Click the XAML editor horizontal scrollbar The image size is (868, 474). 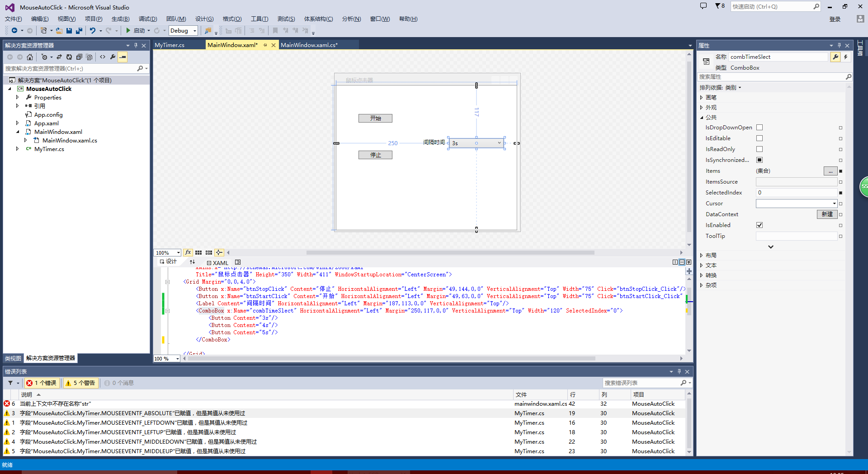pos(392,359)
